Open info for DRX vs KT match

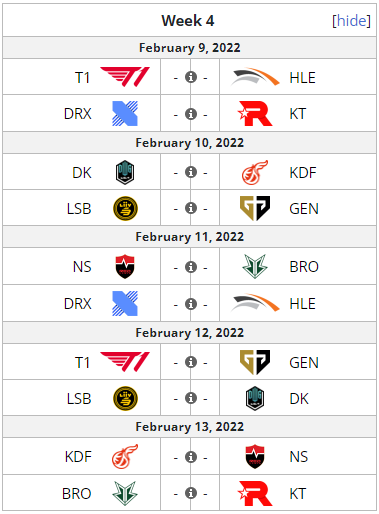pyautogui.click(x=191, y=114)
